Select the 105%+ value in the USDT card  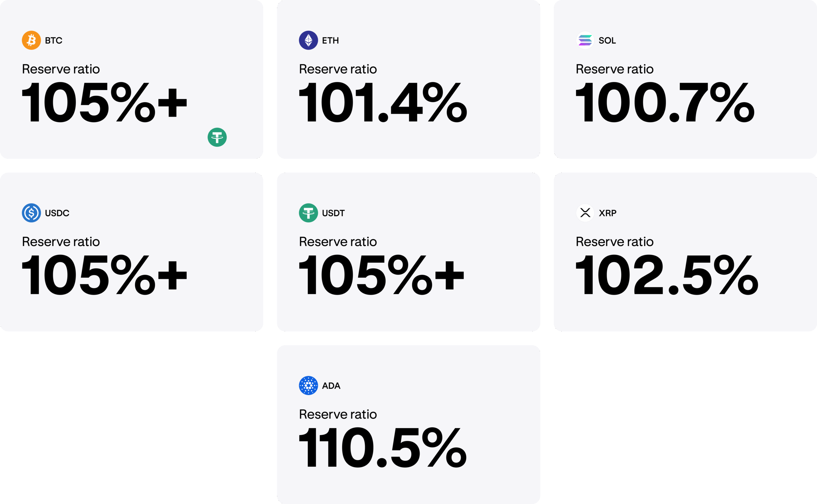[381, 275]
